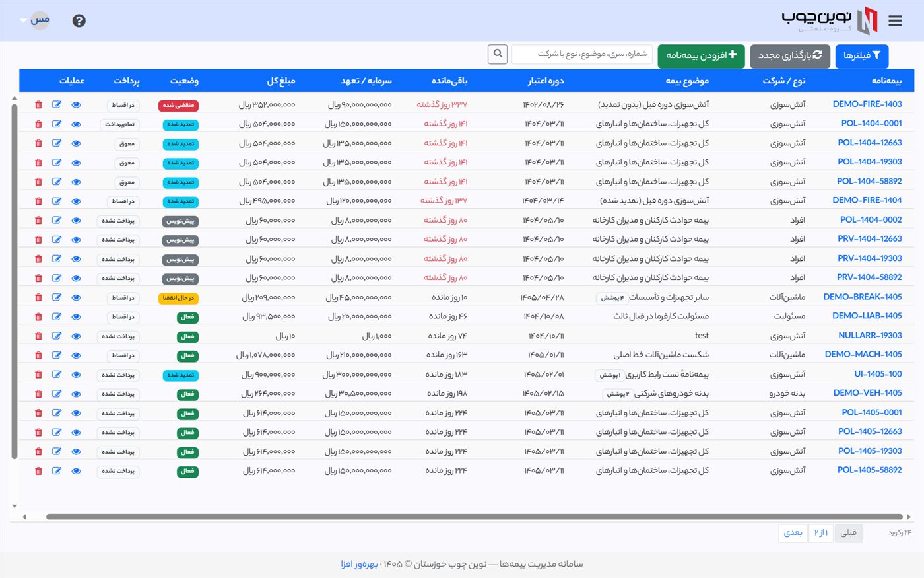Viewport: 924px width, 578px height.
Task: Click the ۴ پوشش coverage badge
Action: pos(612,298)
